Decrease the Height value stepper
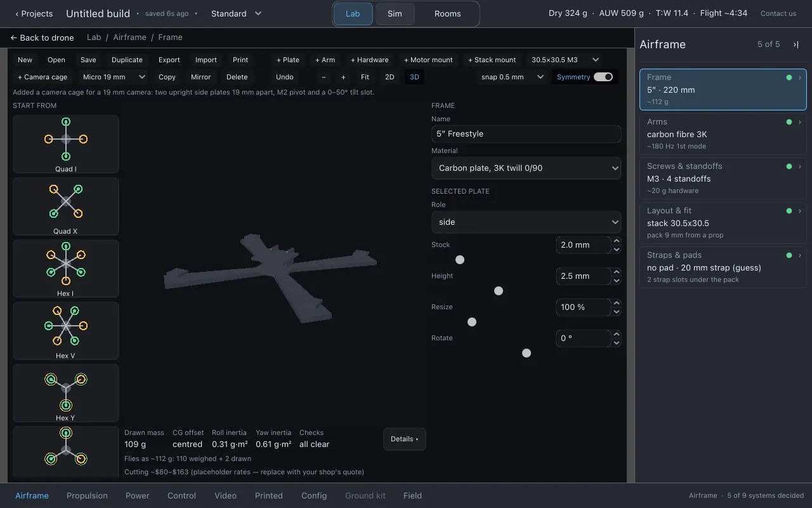 tap(617, 280)
